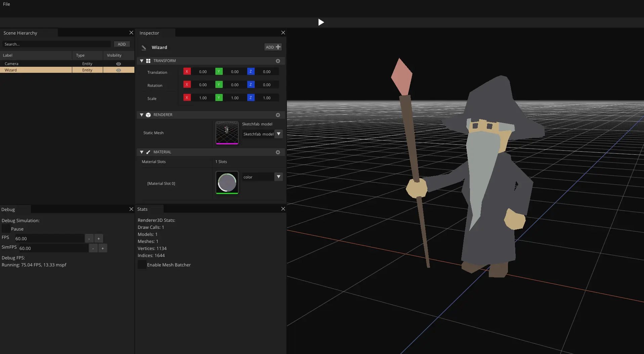The height and width of the screenshot is (354, 644).
Task: Check the Pause simulation checkbox
Action: (6, 229)
